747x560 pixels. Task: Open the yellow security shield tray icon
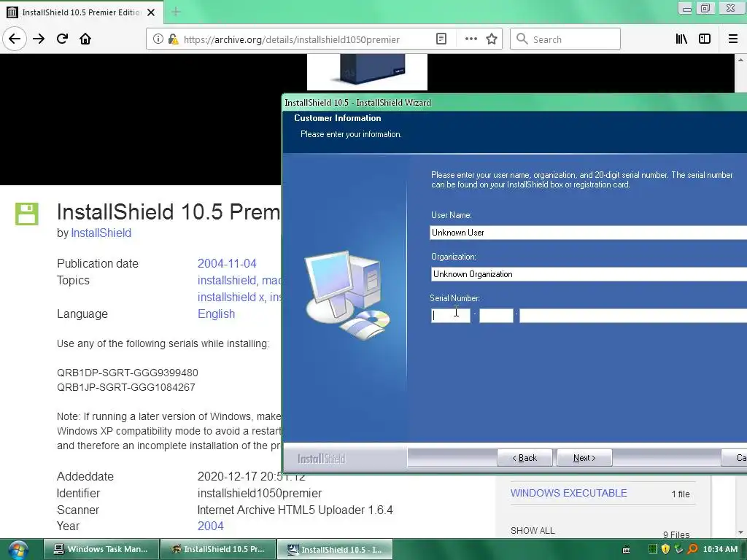665,550
